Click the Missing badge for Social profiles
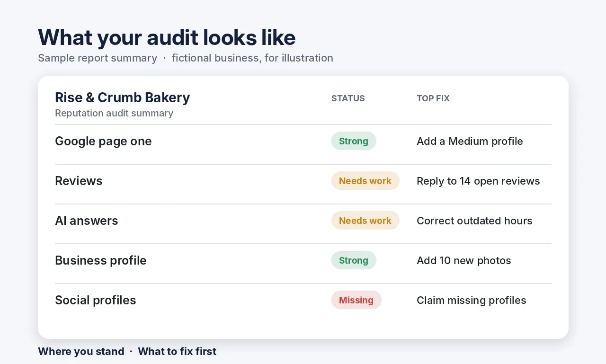The image size is (606, 364). [x=356, y=300]
